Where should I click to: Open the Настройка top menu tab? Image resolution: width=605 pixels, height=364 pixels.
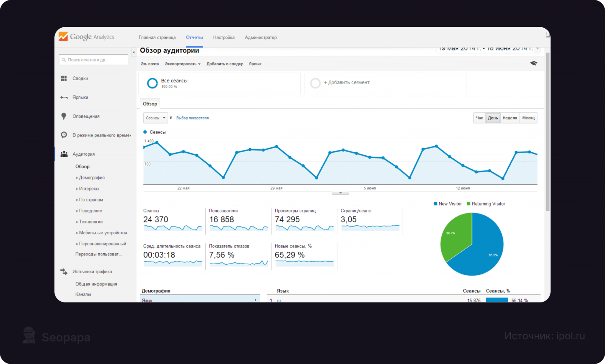point(224,37)
